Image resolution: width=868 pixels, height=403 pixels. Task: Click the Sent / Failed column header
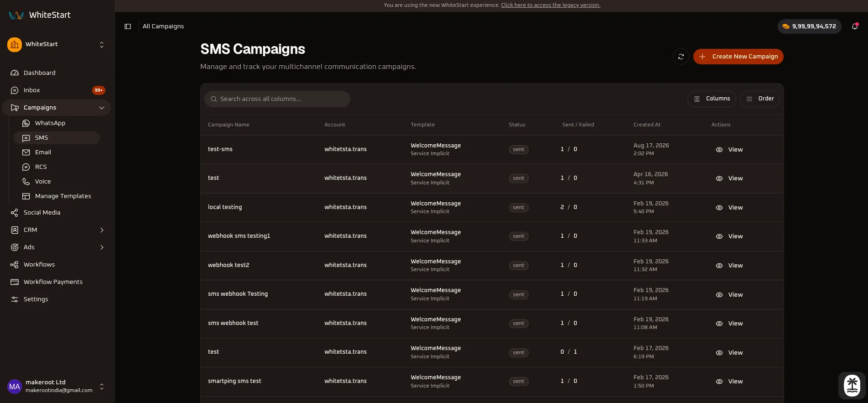(x=578, y=125)
